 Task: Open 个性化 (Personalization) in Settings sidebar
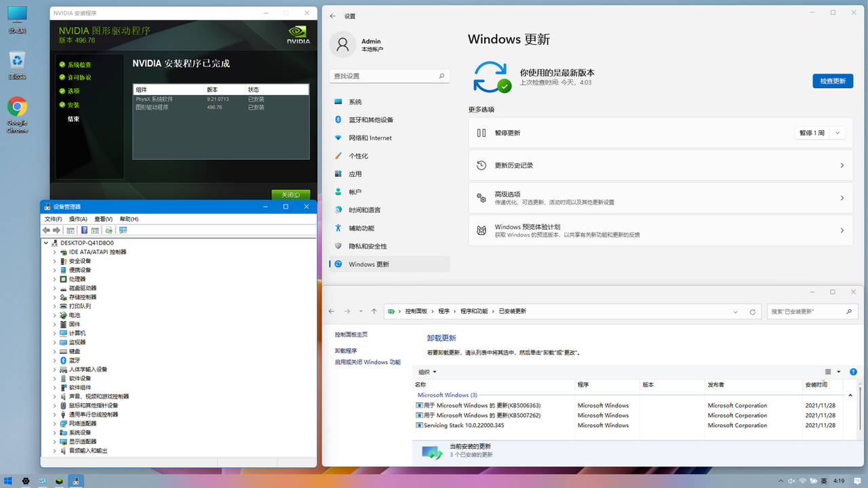point(389,156)
